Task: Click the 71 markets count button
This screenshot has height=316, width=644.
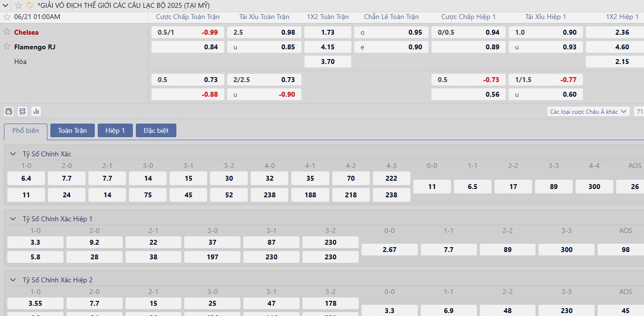Action: (639, 112)
